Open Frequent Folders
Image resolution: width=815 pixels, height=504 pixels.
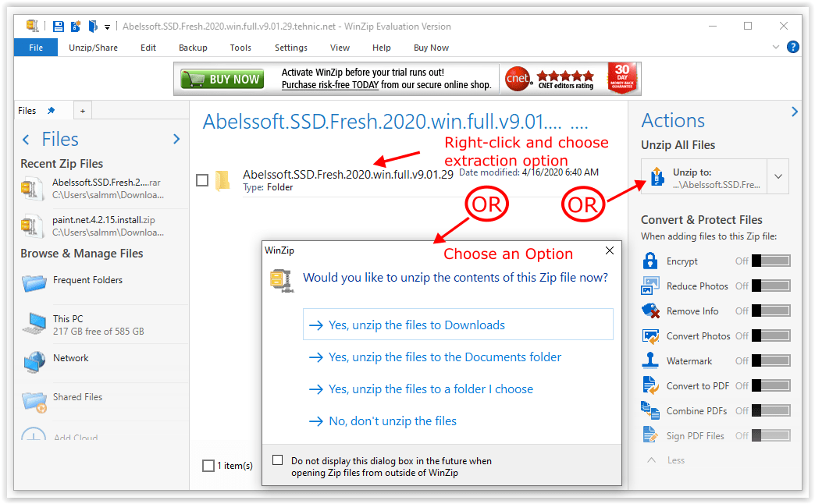103,283
